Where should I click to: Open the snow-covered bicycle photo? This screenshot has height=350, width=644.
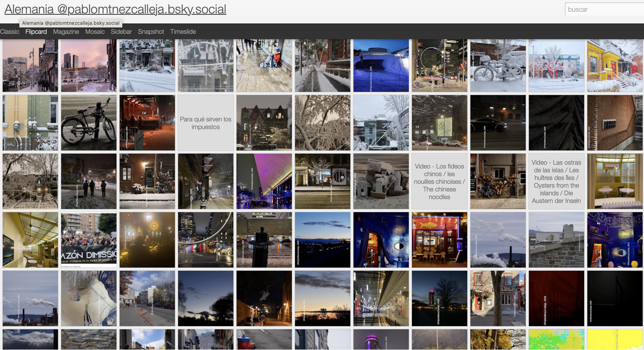pos(498,66)
